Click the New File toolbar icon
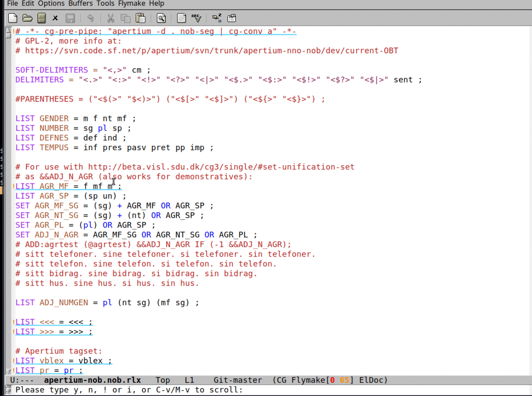Viewport: 532px width, 396px height. click(x=13, y=18)
